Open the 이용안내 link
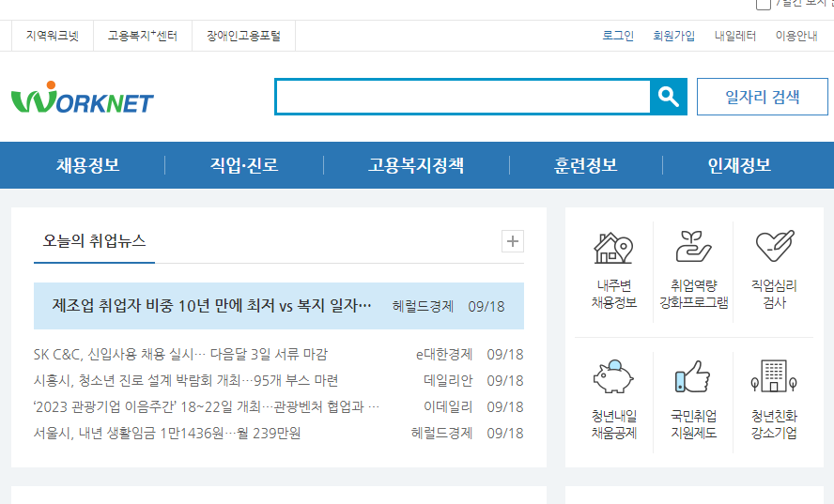Screen dimensions: 834x504 [796, 37]
